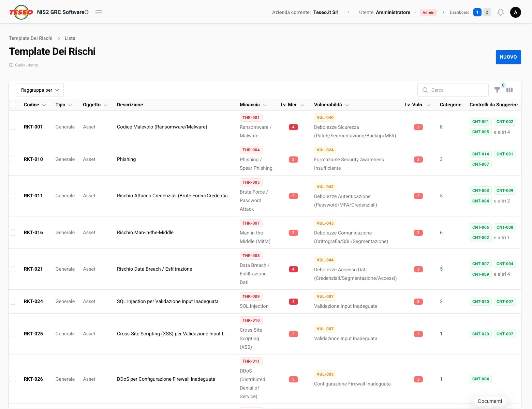The width and height of the screenshot is (532, 409).
Task: Expand the Tipo column sort arrow
Action: point(70,105)
